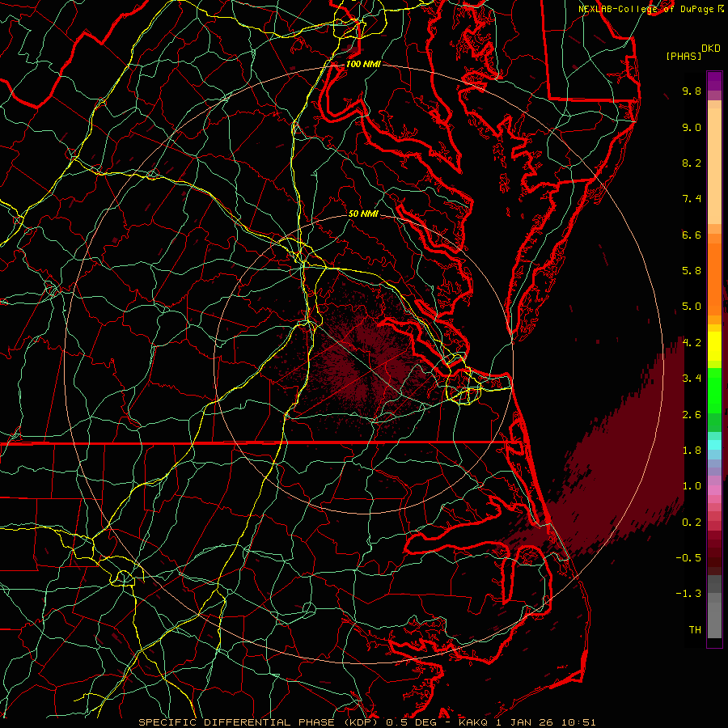Click the 9.8 value on color scale
The width and height of the screenshot is (728, 728).
pyautogui.click(x=692, y=91)
